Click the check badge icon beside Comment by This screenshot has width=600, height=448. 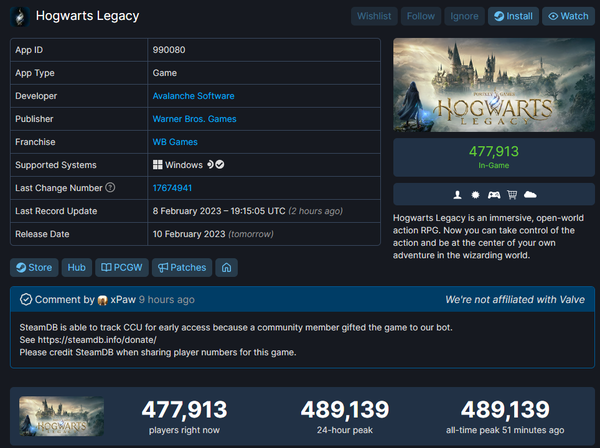(26, 300)
